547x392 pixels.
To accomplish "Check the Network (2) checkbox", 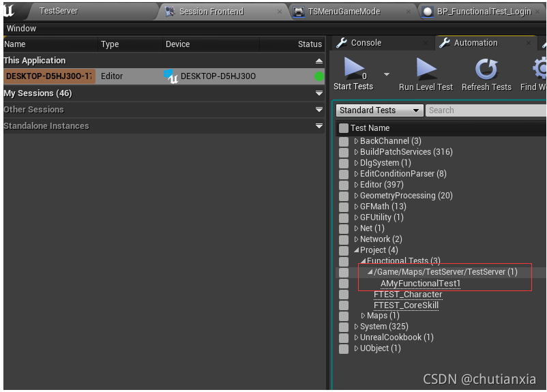I will click(344, 239).
